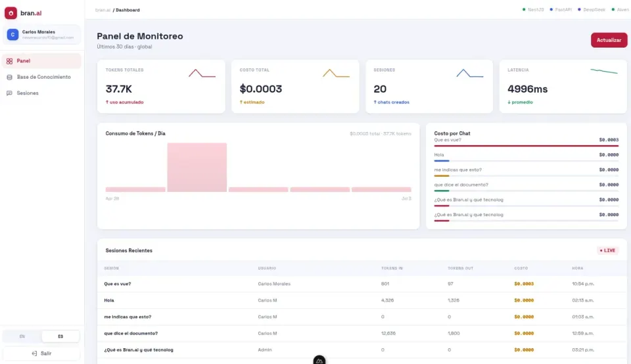This screenshot has height=364, width=631.
Task: Click the Costo Total sparkline chart
Action: coord(336,73)
